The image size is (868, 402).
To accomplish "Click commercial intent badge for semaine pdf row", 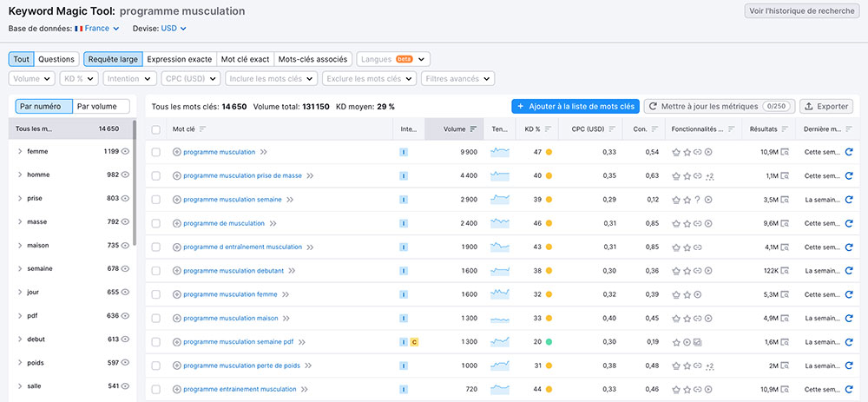I will click(x=414, y=342).
